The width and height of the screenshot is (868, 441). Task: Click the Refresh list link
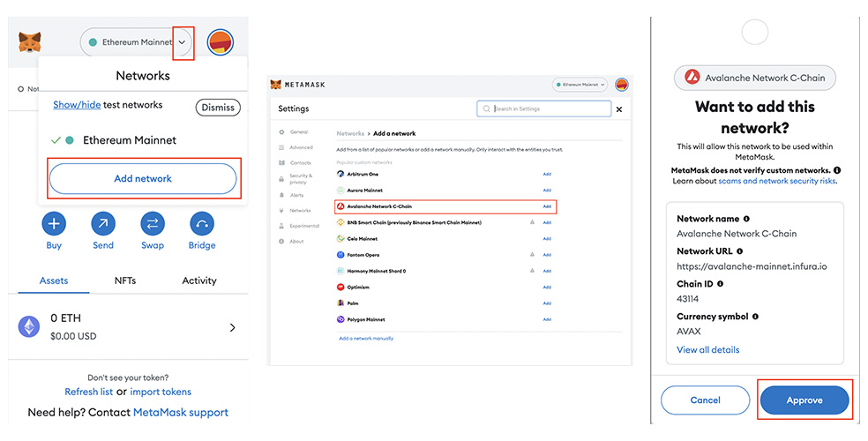click(88, 392)
